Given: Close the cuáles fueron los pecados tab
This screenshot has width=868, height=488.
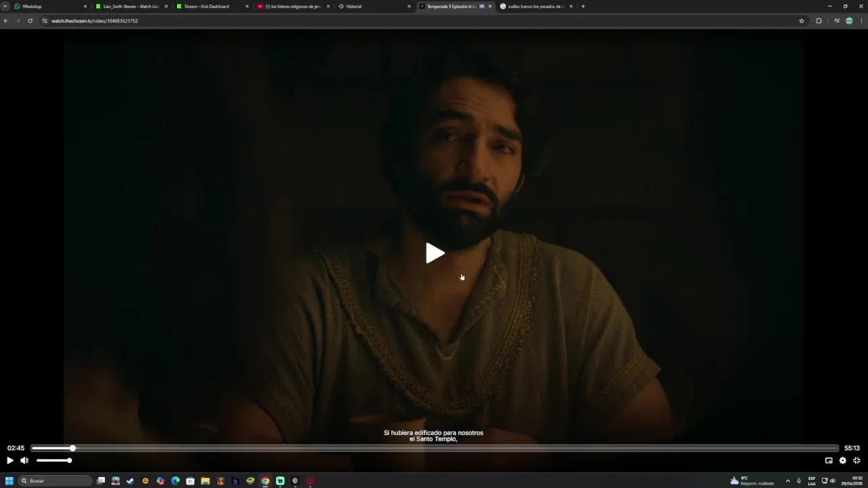Looking at the screenshot, I should [x=571, y=6].
